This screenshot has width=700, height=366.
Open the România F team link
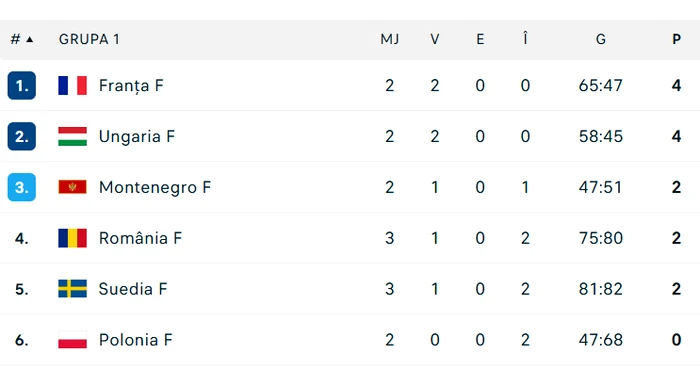140,238
